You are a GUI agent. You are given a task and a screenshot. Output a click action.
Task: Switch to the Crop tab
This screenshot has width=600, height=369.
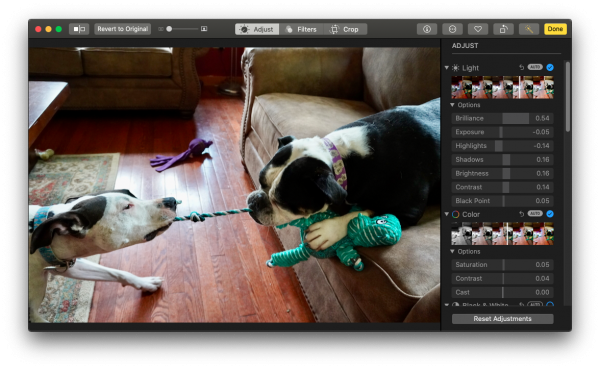point(345,29)
